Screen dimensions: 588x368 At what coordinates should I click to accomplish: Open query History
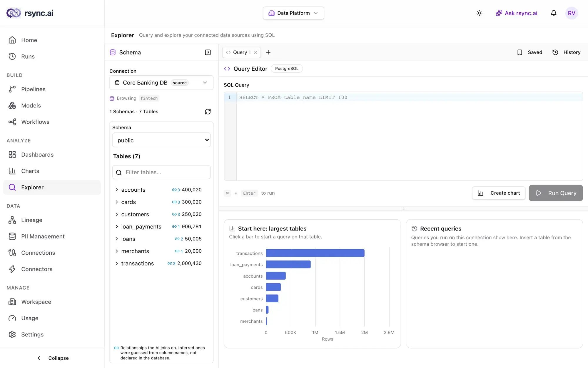[567, 52]
